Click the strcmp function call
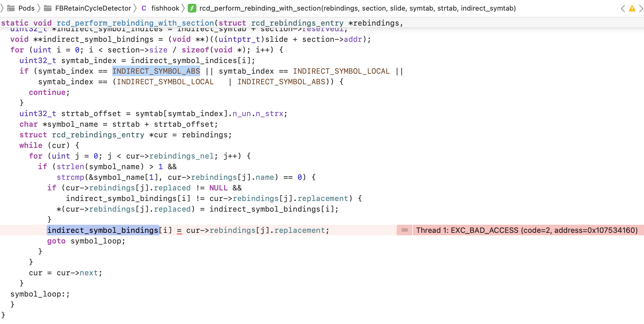 [x=70, y=177]
